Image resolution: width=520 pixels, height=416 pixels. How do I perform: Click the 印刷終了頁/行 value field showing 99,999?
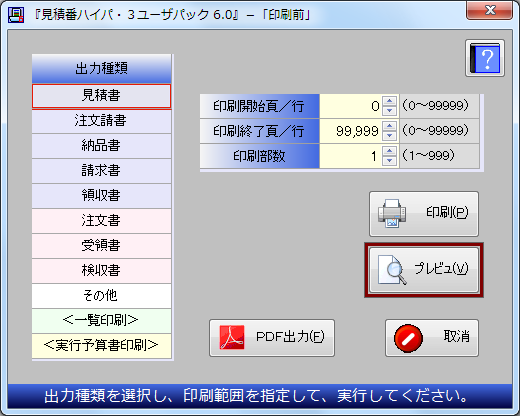[x=351, y=131]
